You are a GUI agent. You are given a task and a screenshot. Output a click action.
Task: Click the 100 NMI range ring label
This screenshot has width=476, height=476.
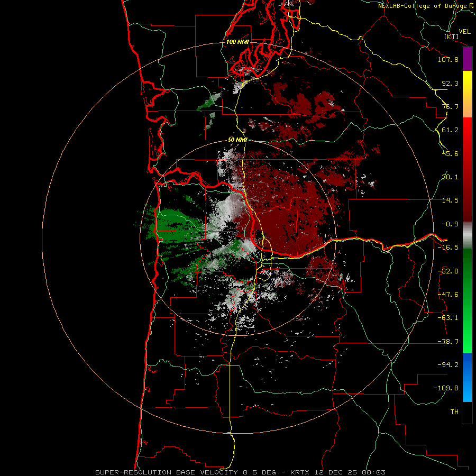coord(237,42)
